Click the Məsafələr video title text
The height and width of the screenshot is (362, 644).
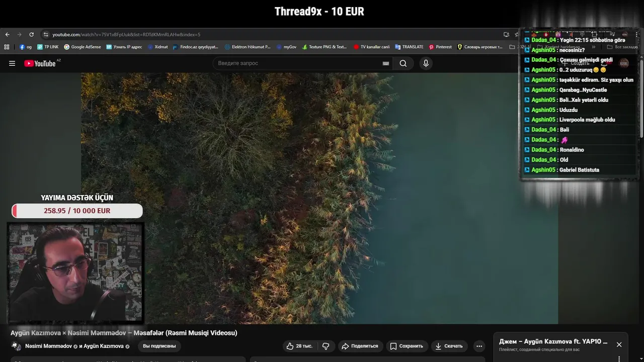pyautogui.click(x=124, y=333)
